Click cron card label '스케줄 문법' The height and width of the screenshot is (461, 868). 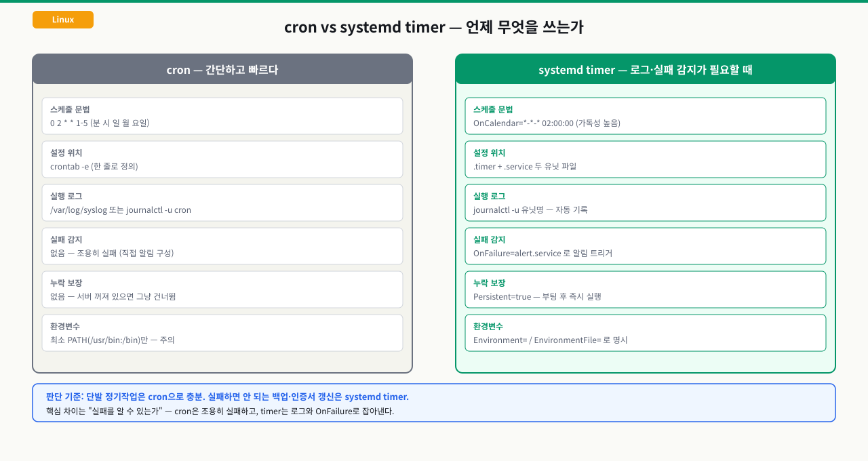point(70,109)
